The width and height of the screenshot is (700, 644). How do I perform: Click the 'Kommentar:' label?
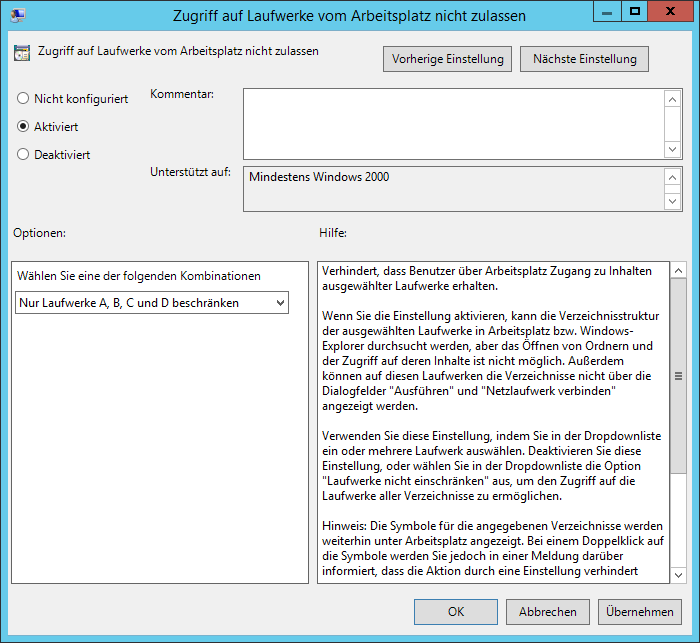pyautogui.click(x=182, y=94)
